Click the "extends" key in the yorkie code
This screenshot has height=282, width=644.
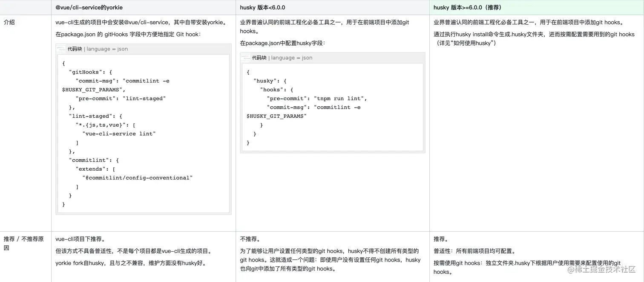point(91,169)
